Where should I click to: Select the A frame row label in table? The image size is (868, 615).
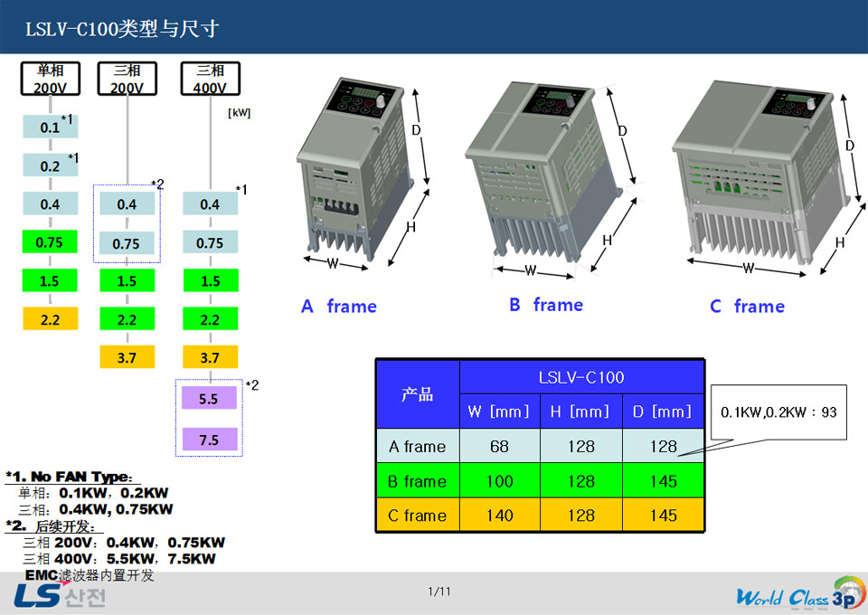(x=418, y=447)
